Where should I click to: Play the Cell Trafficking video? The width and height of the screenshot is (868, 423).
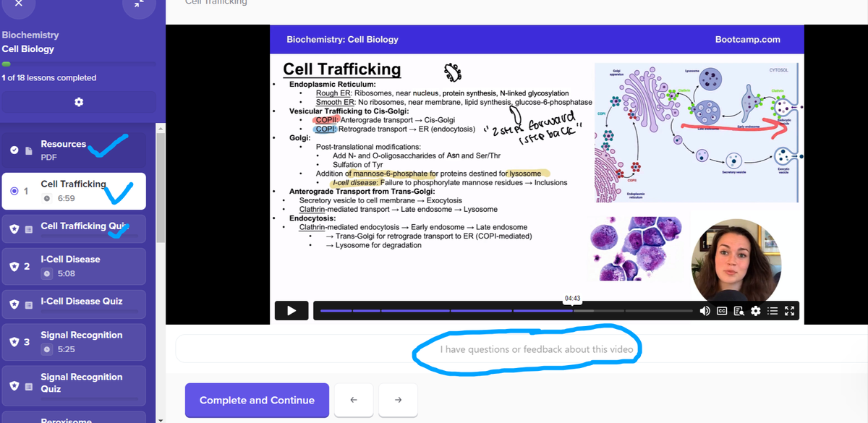[x=292, y=311]
